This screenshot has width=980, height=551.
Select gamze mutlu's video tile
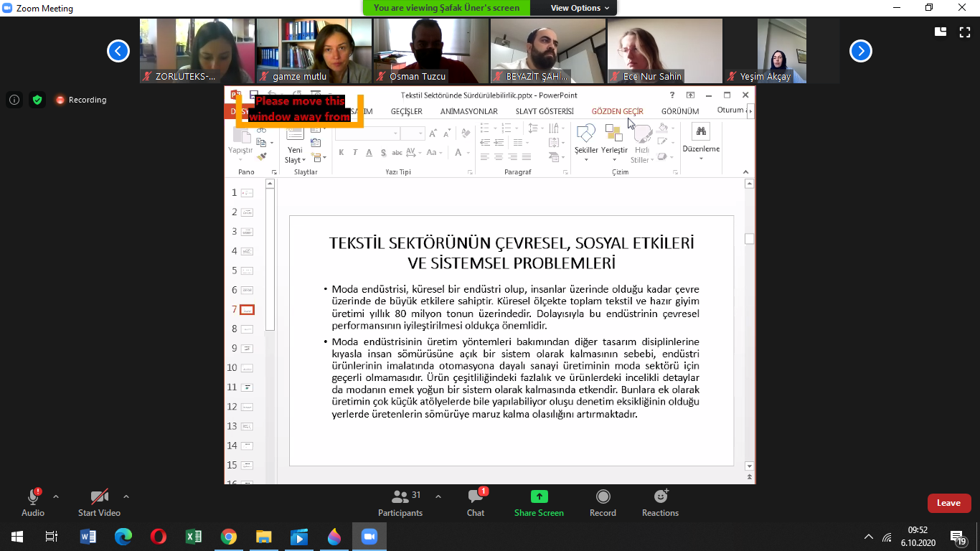pyautogui.click(x=314, y=51)
